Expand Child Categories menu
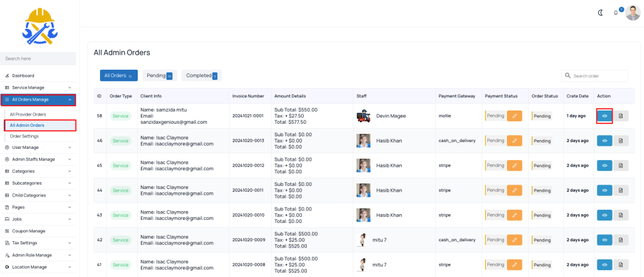The width and height of the screenshot is (644, 277). point(38,195)
